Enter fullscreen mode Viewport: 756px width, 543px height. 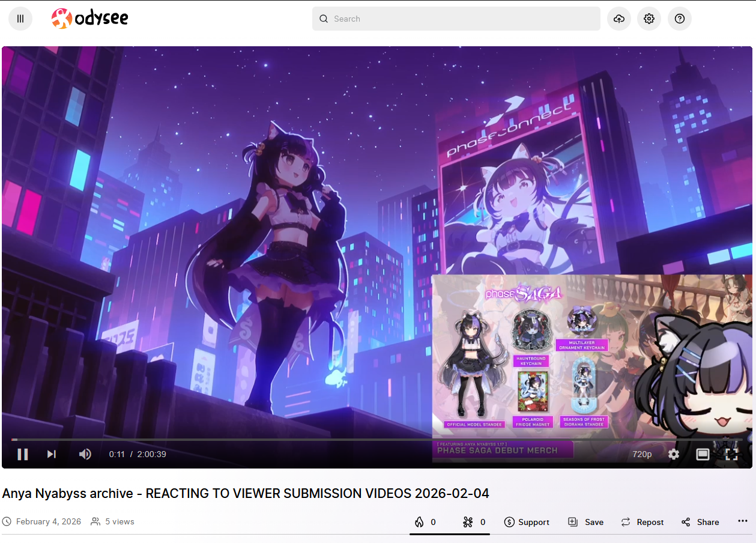point(731,454)
